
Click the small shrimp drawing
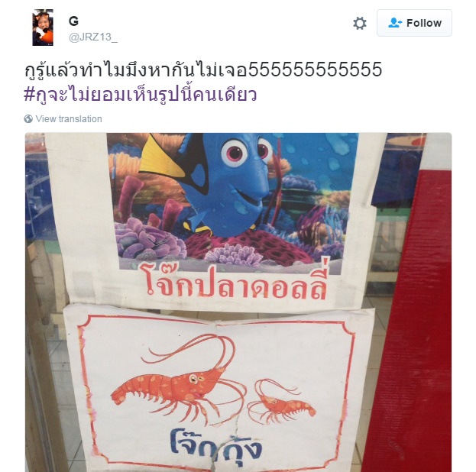point(281,401)
